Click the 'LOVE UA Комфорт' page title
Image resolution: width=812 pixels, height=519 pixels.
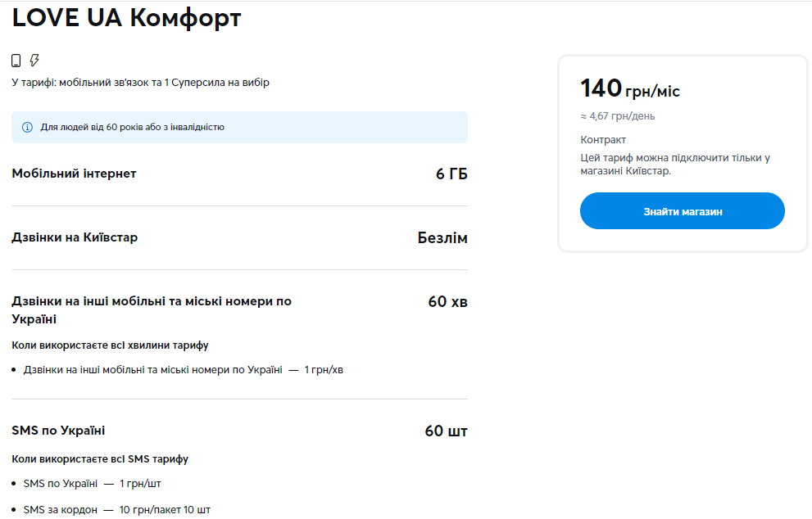click(x=127, y=18)
